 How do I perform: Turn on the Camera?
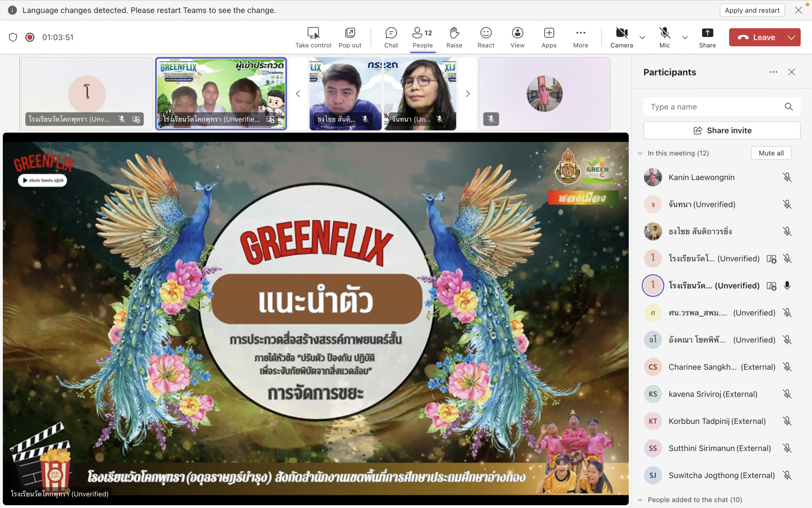[x=621, y=37]
